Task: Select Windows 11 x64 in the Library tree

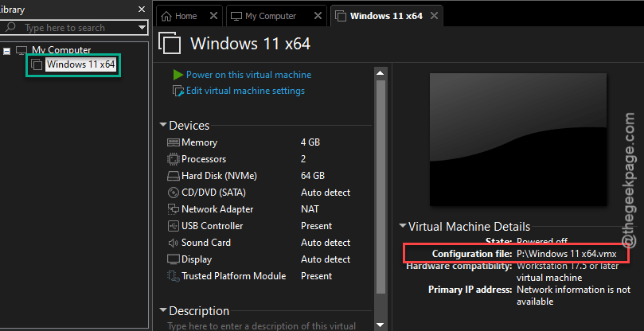Action: click(80, 64)
